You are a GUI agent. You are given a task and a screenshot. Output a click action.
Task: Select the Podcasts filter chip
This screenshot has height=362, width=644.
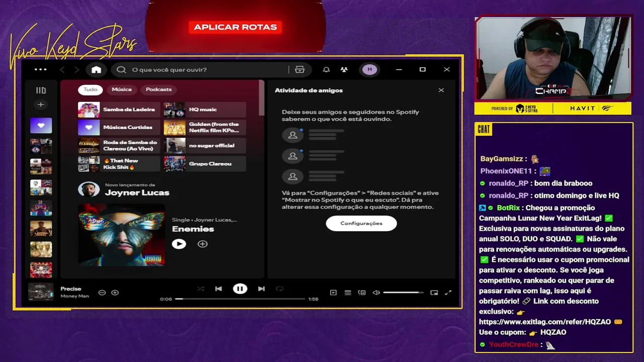158,89
